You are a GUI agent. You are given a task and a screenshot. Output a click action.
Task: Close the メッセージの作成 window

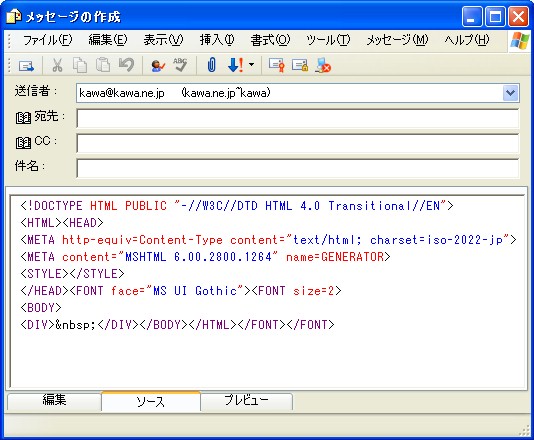coord(518,16)
